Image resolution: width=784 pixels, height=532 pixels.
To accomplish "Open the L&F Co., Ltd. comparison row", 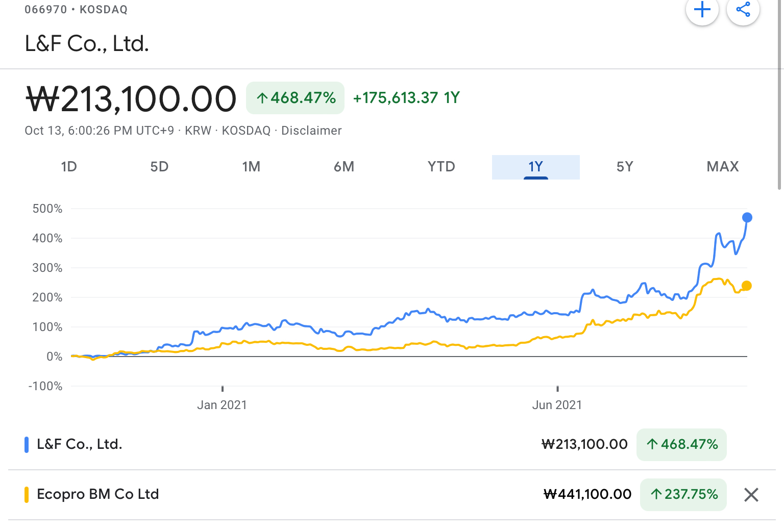I will [x=80, y=444].
